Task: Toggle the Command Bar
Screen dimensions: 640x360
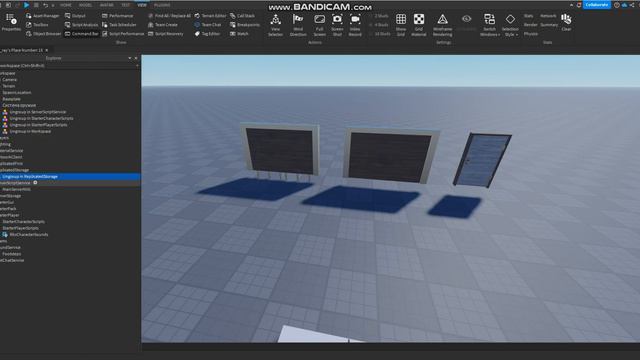Action: [x=82, y=34]
